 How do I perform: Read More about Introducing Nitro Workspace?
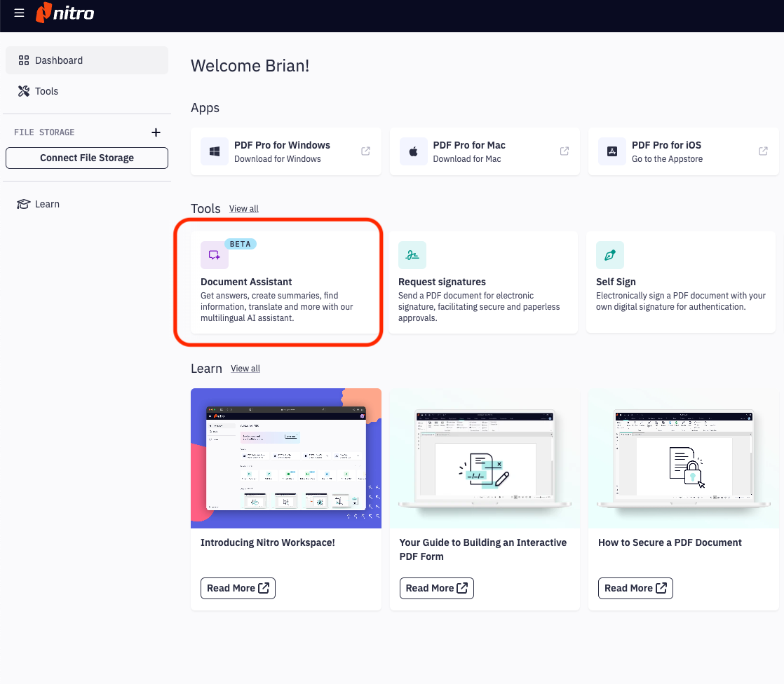238,588
